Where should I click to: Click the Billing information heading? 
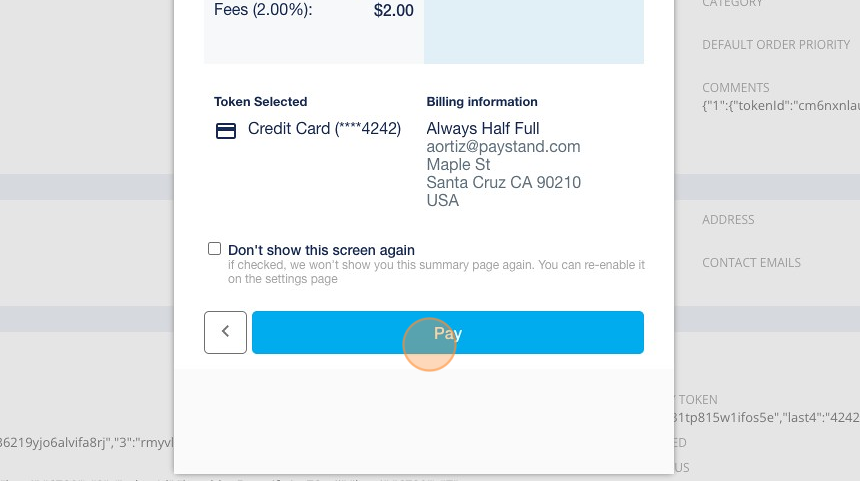coord(482,101)
